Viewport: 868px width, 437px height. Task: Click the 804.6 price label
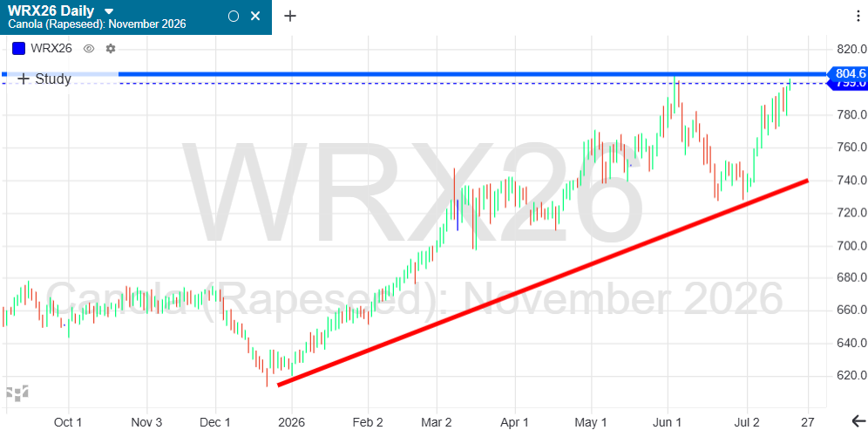click(x=849, y=73)
